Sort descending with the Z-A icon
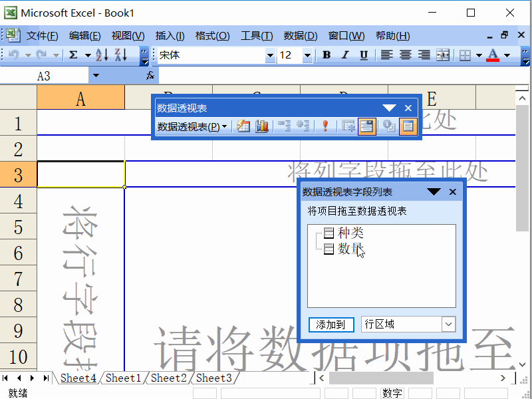 click(x=121, y=55)
